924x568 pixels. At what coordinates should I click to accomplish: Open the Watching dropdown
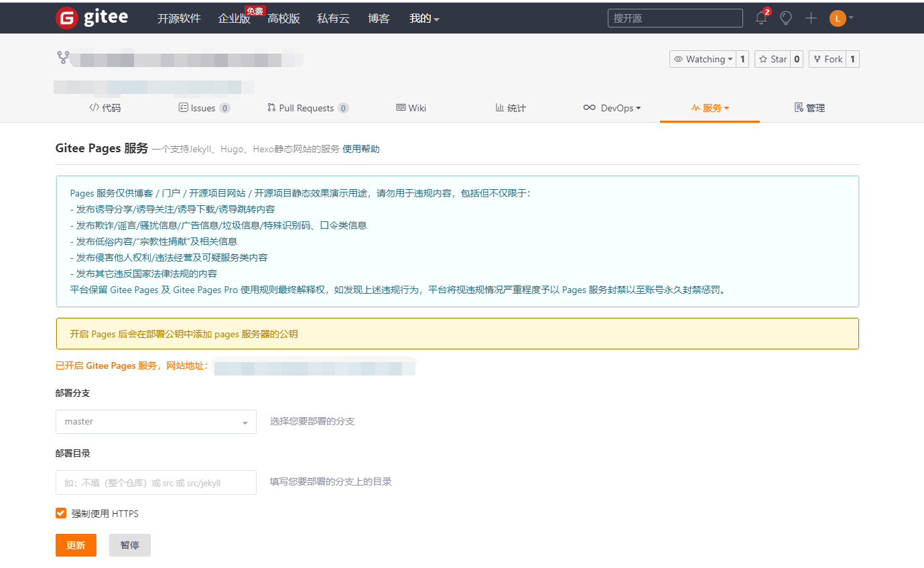(703, 59)
